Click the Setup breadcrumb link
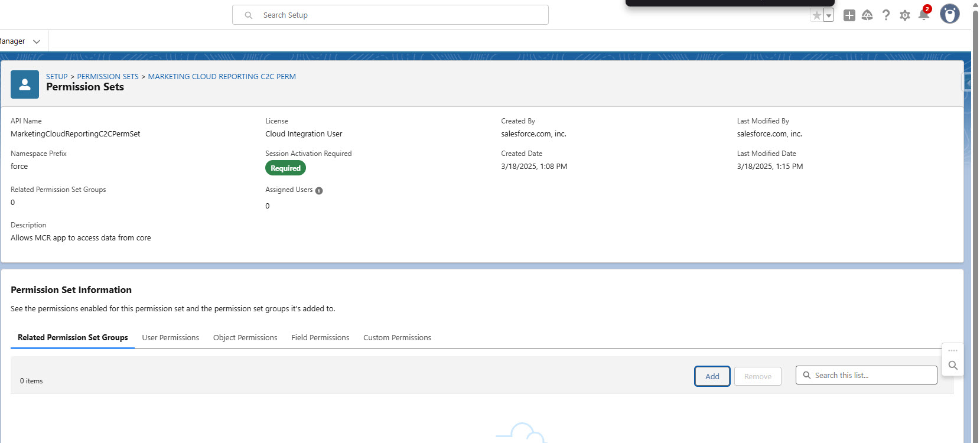Viewport: 980px width, 443px height. 57,77
